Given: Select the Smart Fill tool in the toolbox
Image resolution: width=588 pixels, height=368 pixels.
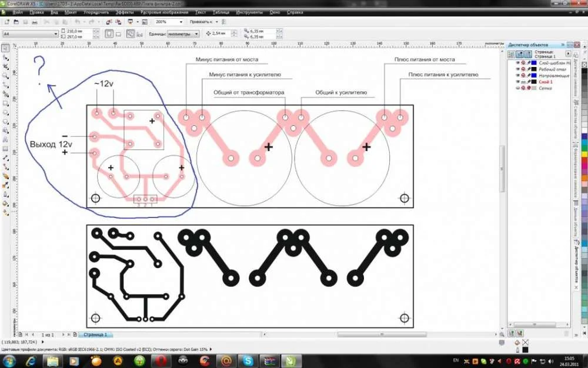Looking at the screenshot, I should click(x=5, y=95).
